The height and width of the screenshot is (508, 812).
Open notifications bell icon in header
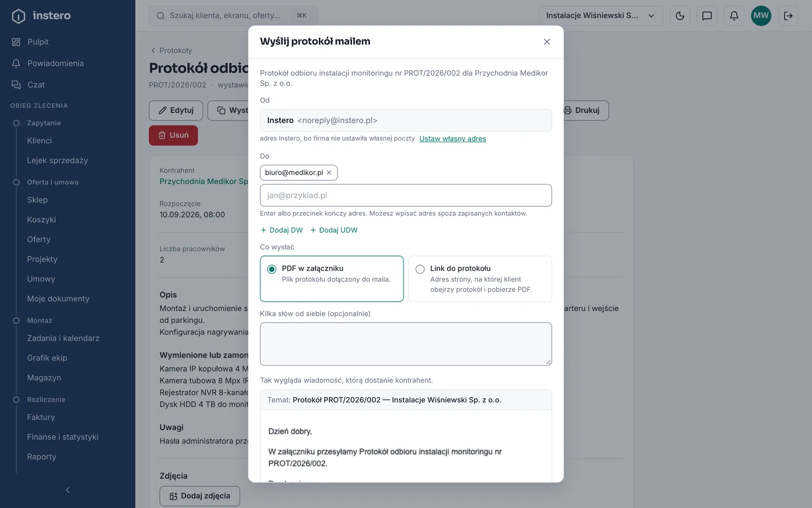click(734, 16)
